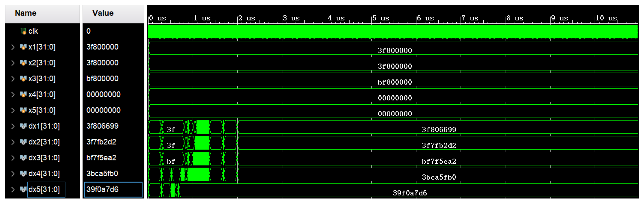Image resolution: width=644 pixels, height=203 pixels.
Task: Click the dx4[31:0] bus icon
Action: coord(23,174)
